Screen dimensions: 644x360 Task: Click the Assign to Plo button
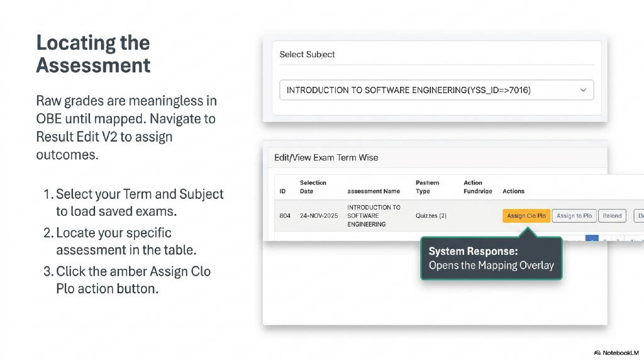574,216
